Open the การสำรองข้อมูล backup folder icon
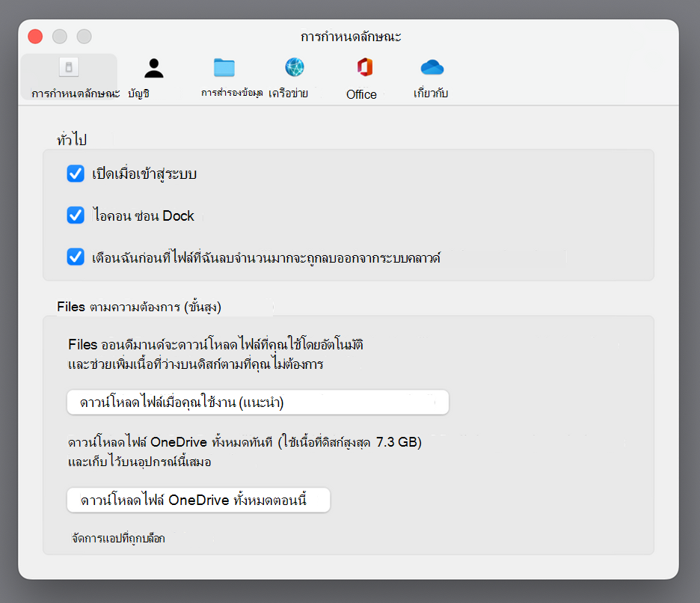Screen dimensions: 700x603 pyautogui.click(x=224, y=67)
